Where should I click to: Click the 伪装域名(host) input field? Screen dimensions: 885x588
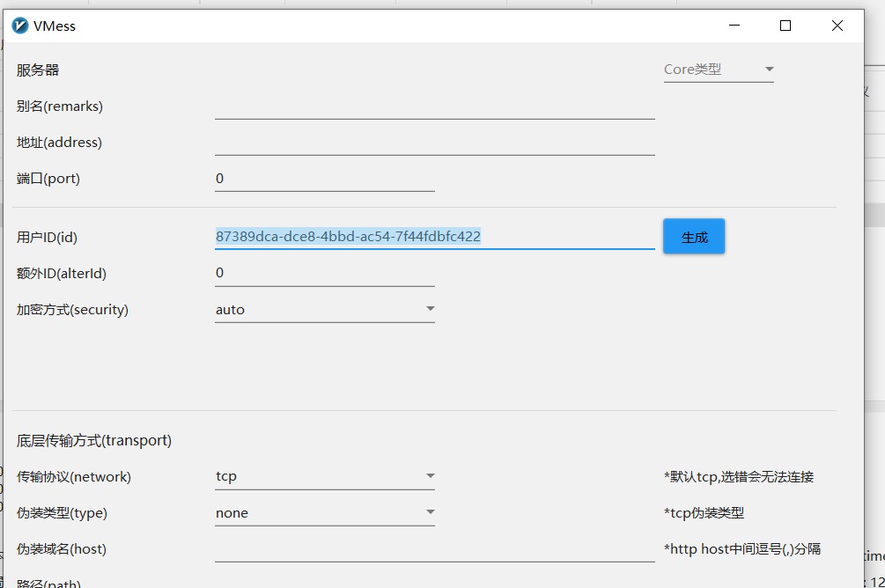[434, 550]
